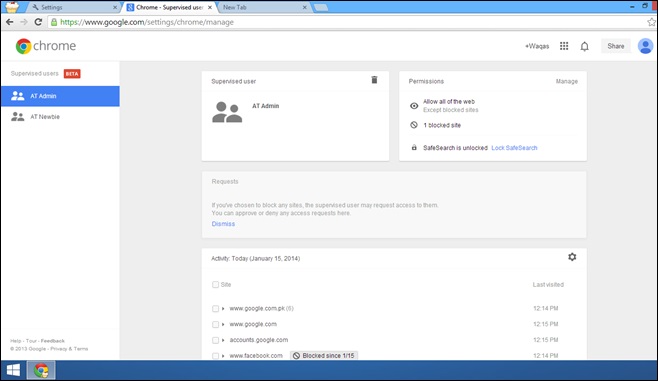Viewport: 658px width, 381px height.
Task: Open activity settings gear
Action: 572,257
